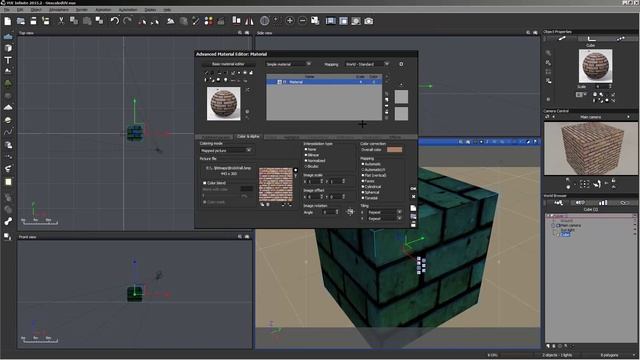Open the Tiling Y Repeat dropdown
This screenshot has height=360, width=640.
click(384, 218)
